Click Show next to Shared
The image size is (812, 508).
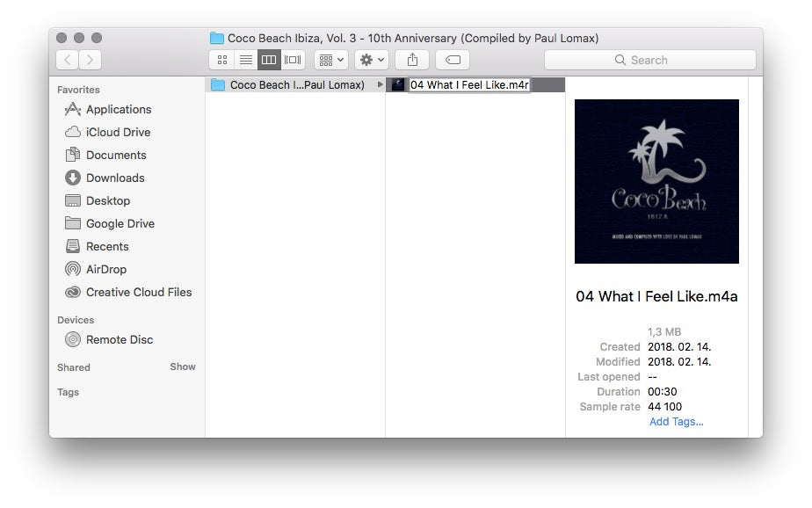coord(183,366)
